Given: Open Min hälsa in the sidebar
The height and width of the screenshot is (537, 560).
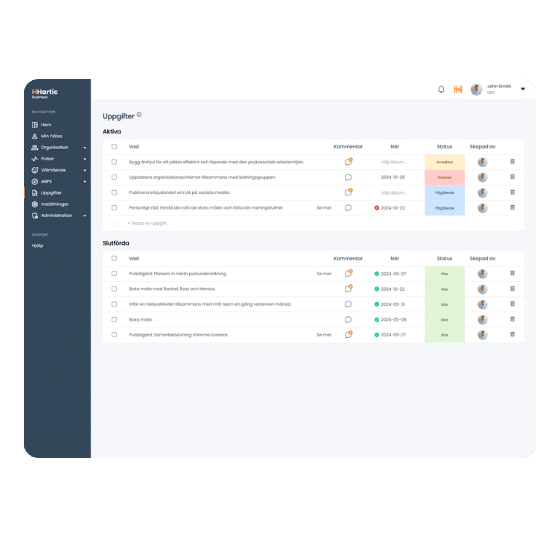Looking at the screenshot, I should (x=47, y=136).
